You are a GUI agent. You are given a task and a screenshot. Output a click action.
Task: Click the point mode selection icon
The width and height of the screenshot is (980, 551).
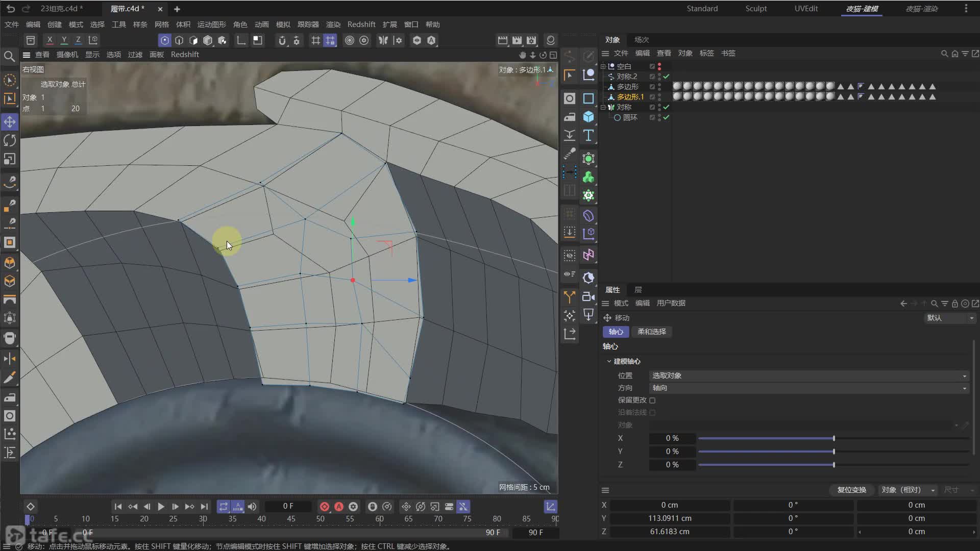[165, 40]
